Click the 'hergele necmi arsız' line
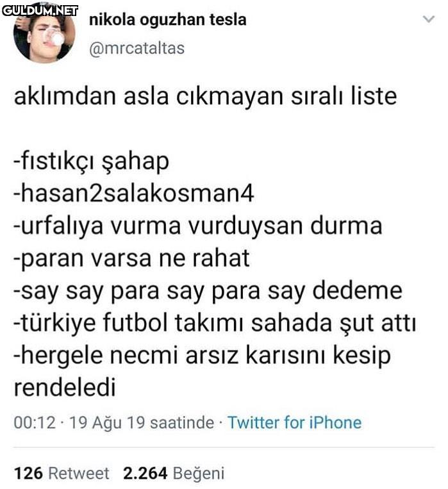 pos(202,356)
